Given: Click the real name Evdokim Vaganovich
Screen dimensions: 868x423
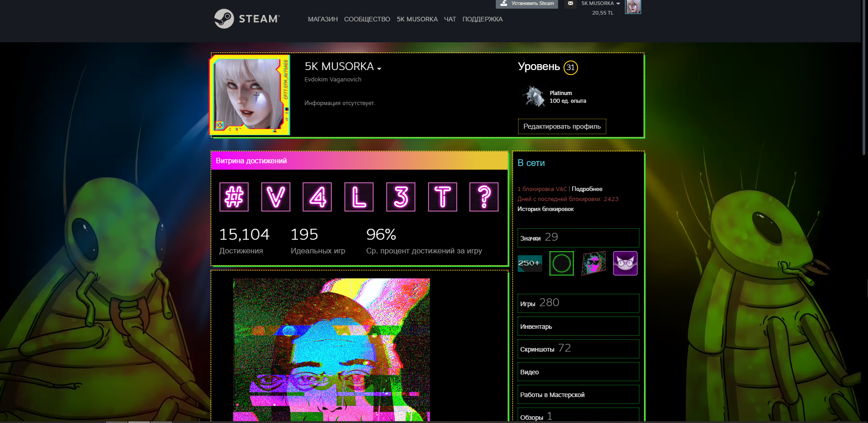Looking at the screenshot, I should (x=333, y=80).
